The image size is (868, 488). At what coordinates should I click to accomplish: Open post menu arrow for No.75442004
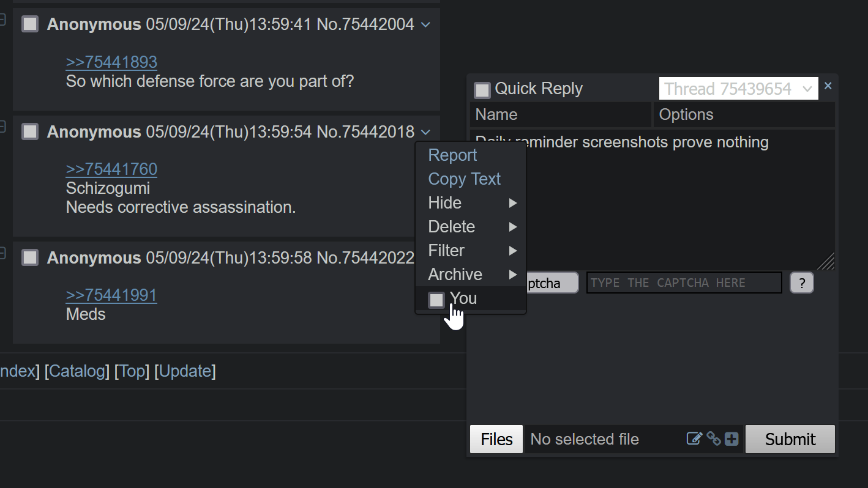pos(426,24)
